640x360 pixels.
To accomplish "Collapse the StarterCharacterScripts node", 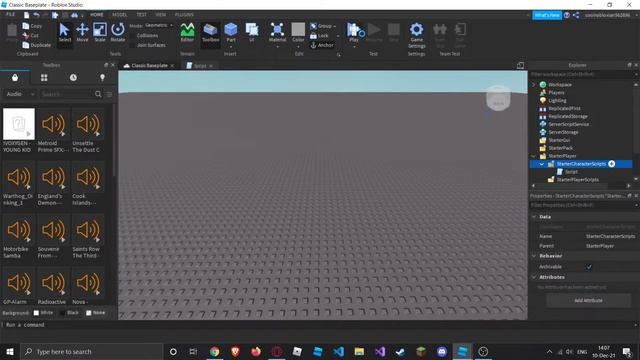I will pos(542,164).
